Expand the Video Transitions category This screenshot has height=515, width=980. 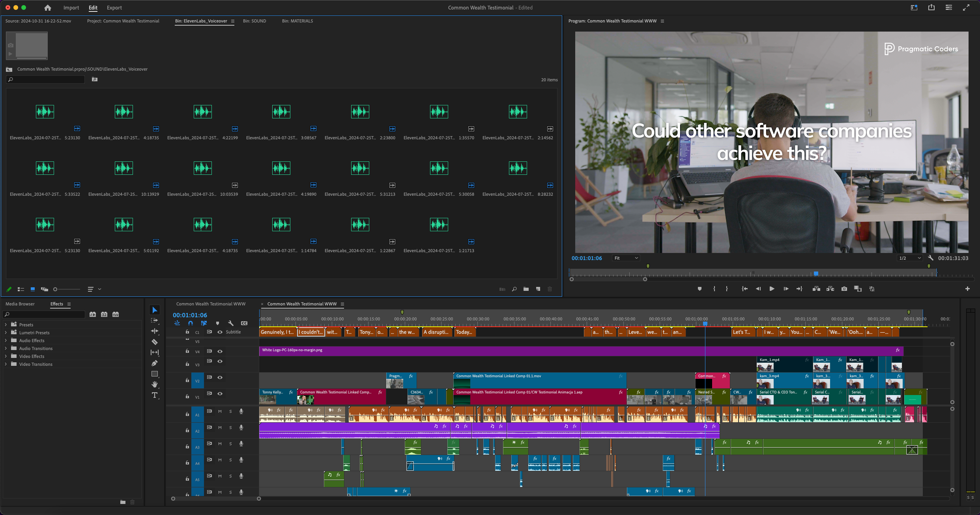click(6, 364)
